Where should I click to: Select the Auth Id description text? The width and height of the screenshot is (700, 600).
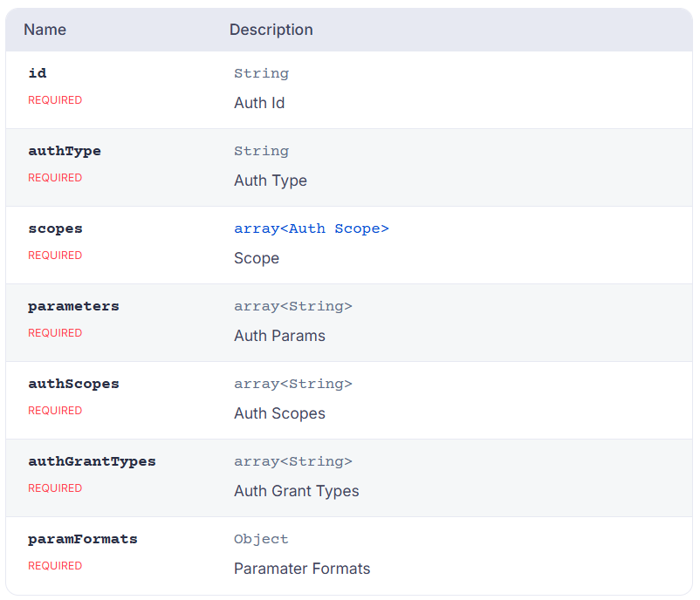[259, 103]
